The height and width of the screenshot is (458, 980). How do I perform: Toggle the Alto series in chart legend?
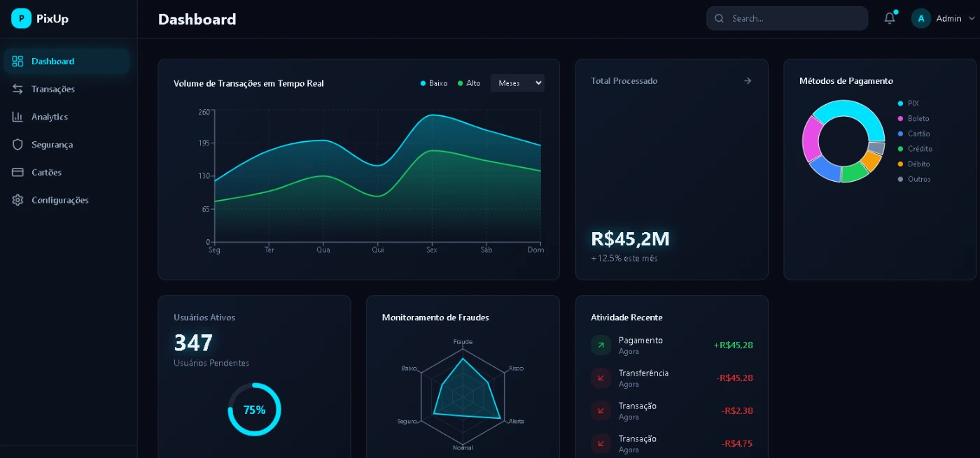[x=469, y=83]
